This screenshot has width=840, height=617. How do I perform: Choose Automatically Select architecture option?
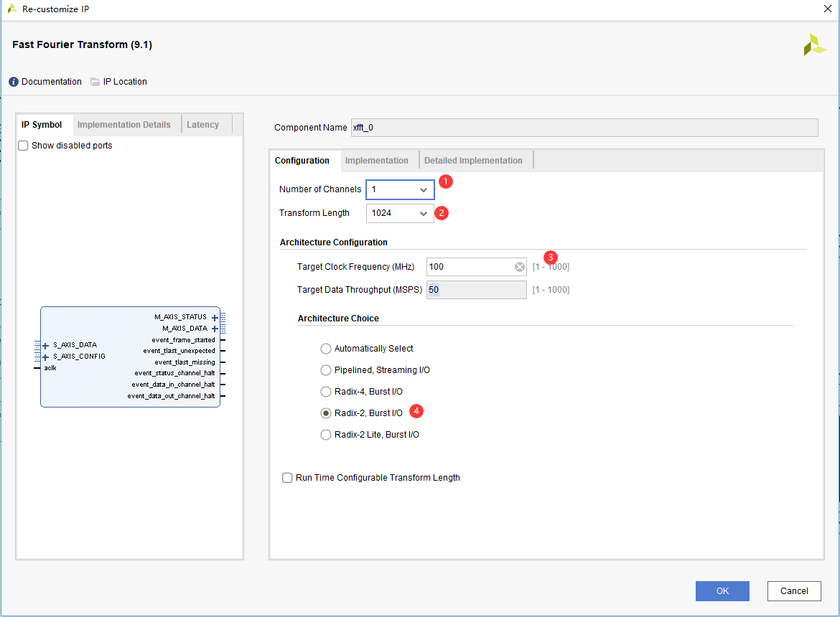tap(326, 349)
